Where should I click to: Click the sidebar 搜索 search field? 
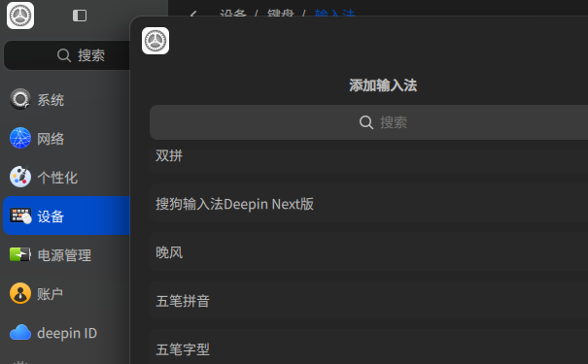(x=67, y=55)
